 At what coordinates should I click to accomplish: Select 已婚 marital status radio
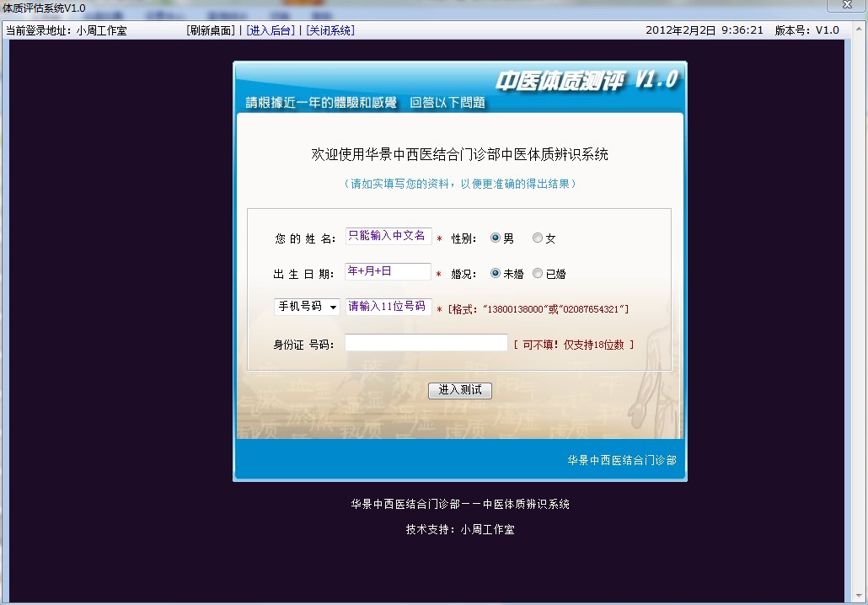click(x=537, y=274)
